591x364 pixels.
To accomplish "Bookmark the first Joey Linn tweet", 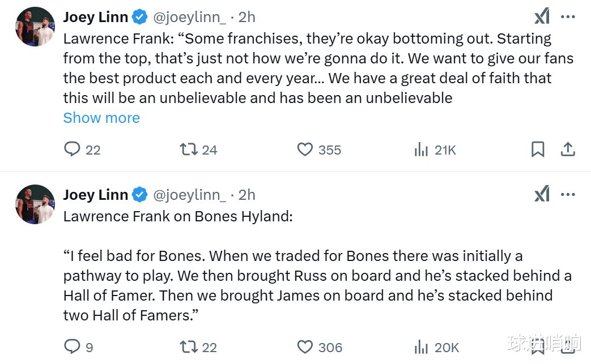I will [x=538, y=149].
